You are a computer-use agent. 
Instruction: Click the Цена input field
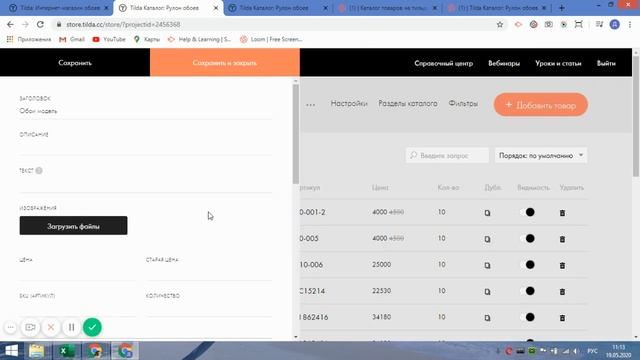pyautogui.click(x=78, y=273)
